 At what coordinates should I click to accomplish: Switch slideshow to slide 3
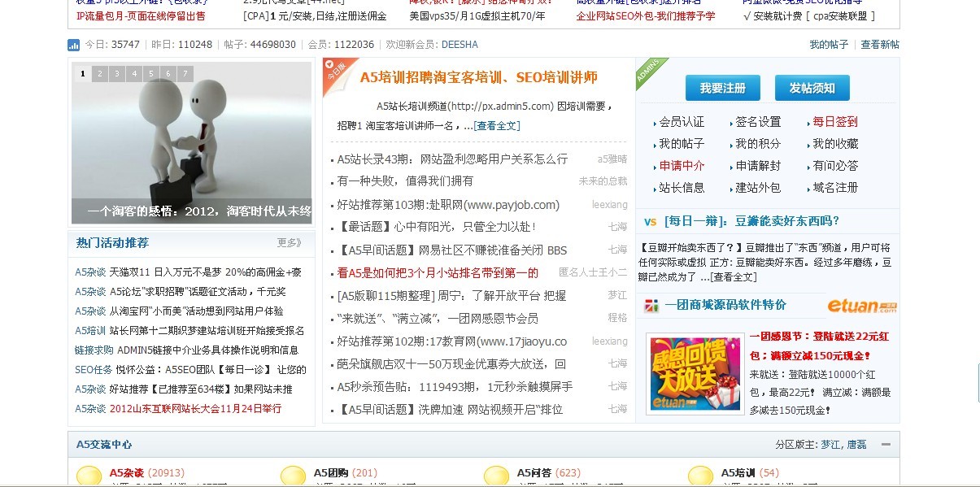click(116, 74)
